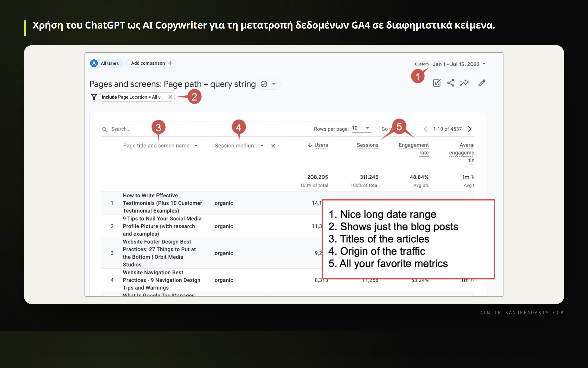Click the Add comparison button

click(151, 63)
